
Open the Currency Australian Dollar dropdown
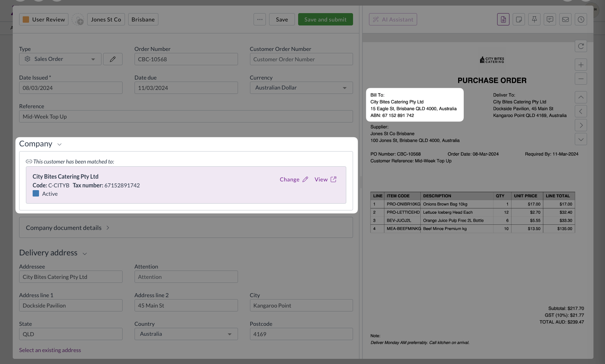[301, 88]
